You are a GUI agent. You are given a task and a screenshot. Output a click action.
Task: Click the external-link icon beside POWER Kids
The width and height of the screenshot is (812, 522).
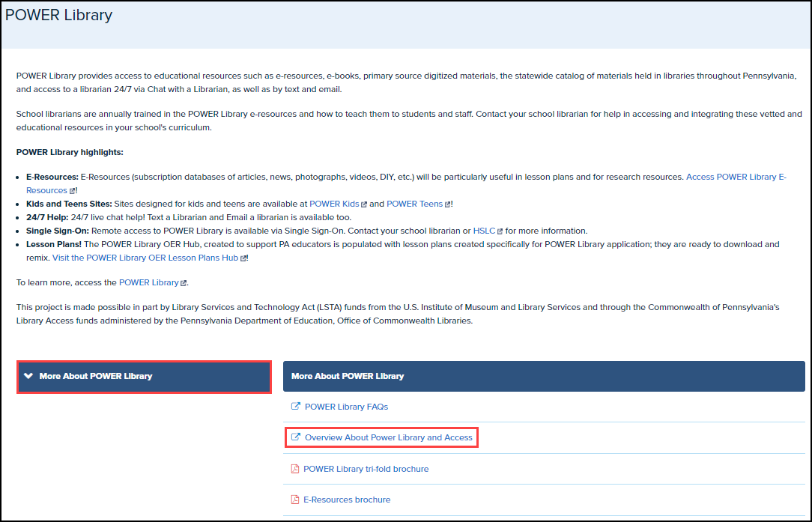coord(365,204)
